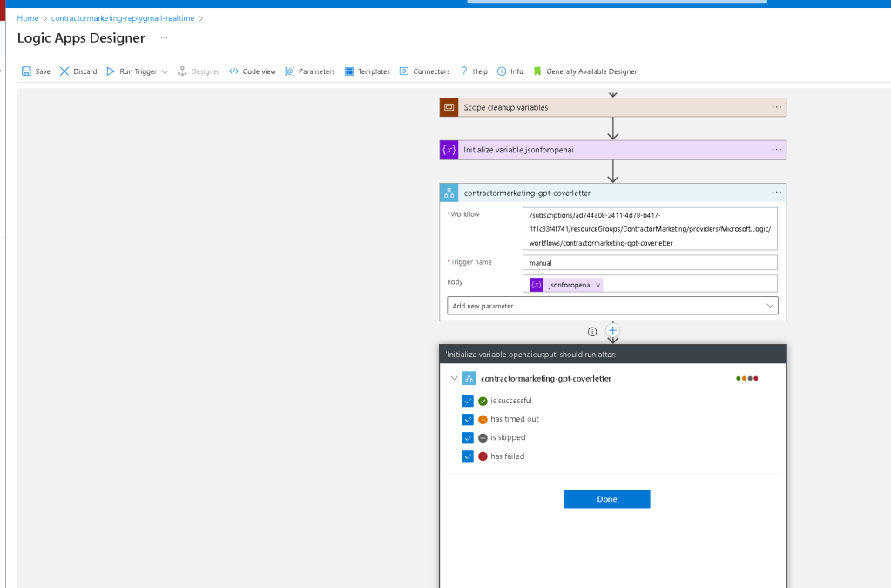This screenshot has height=588, width=891.
Task: Click the Initialize variable jsonforopenai variable icon
Action: pyautogui.click(x=449, y=150)
